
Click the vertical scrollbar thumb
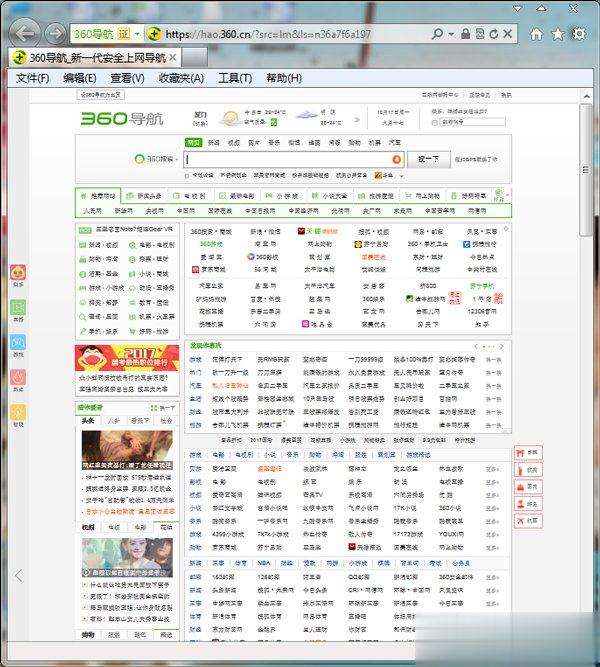(x=586, y=169)
